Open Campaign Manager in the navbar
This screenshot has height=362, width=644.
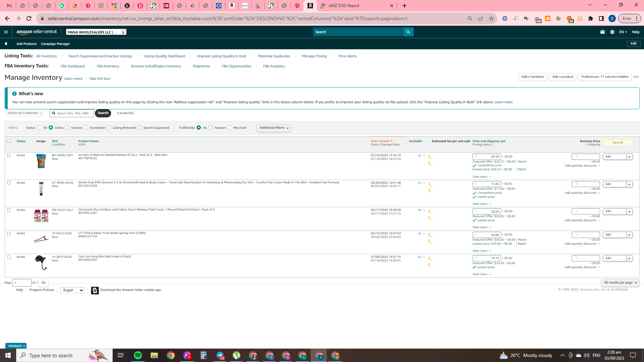[x=55, y=44]
